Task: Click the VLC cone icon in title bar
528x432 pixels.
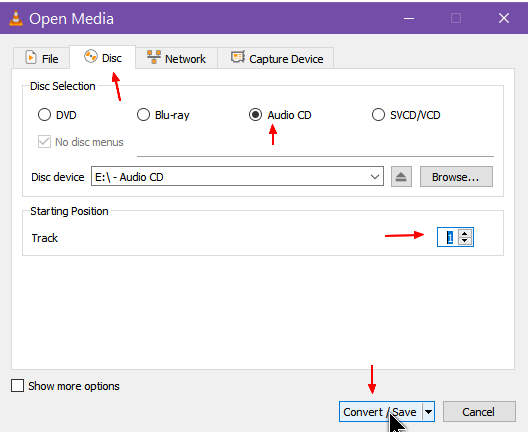Action: (x=16, y=18)
